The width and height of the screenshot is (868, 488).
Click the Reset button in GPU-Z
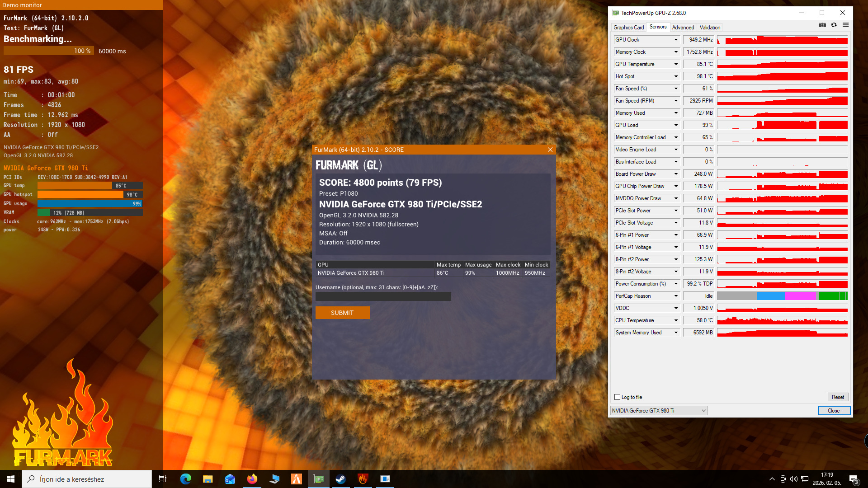(838, 397)
